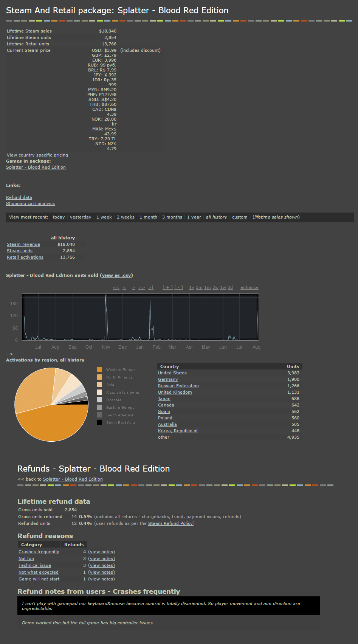This screenshot has height=644, width=358.
Task: Open Game will not start category
Action: 39,579
